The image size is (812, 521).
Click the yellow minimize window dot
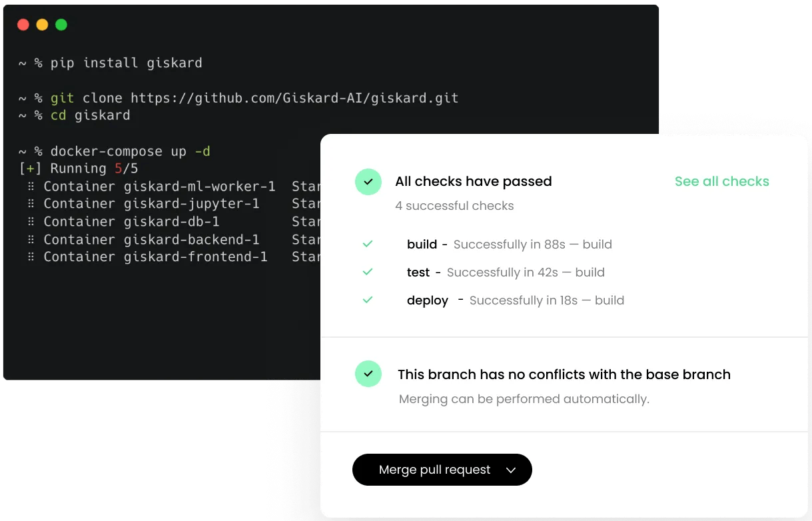coord(42,25)
